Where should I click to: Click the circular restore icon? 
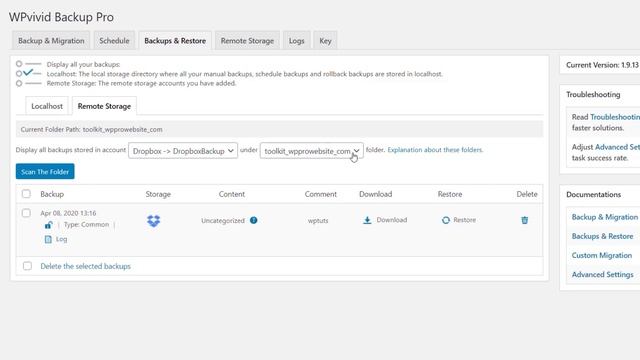click(446, 220)
